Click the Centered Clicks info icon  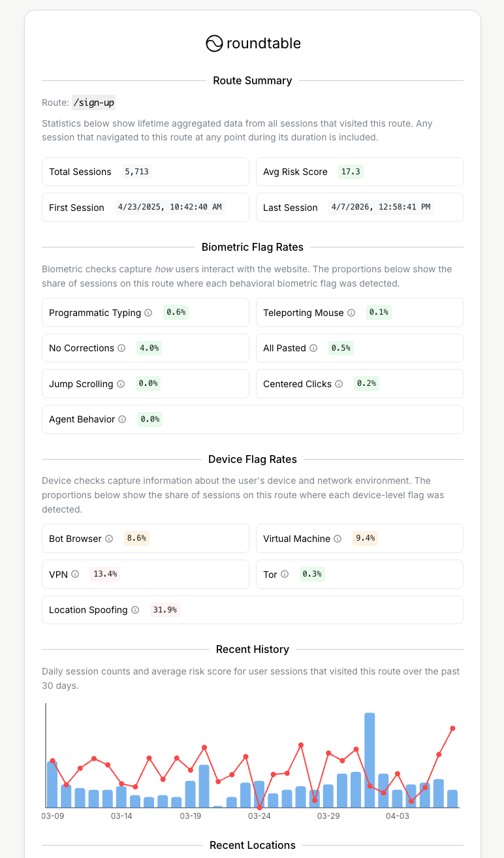[x=340, y=384]
